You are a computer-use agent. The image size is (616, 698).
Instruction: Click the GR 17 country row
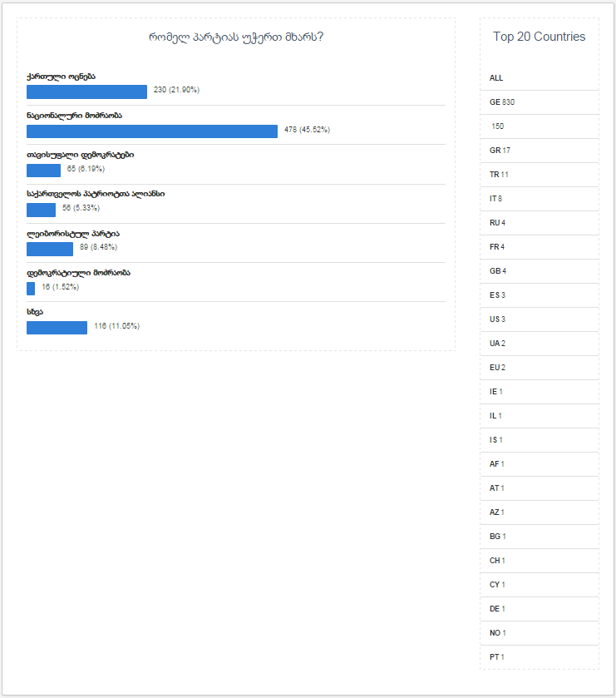point(500,151)
